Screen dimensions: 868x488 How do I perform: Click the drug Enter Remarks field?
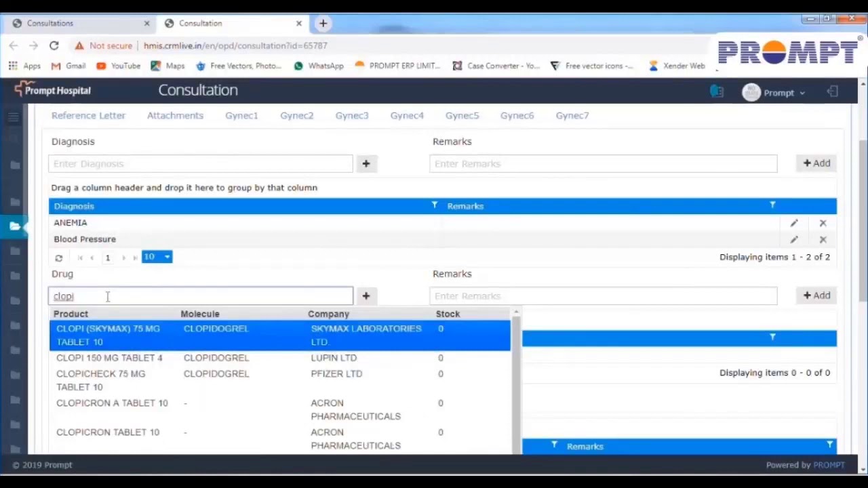[604, 296]
